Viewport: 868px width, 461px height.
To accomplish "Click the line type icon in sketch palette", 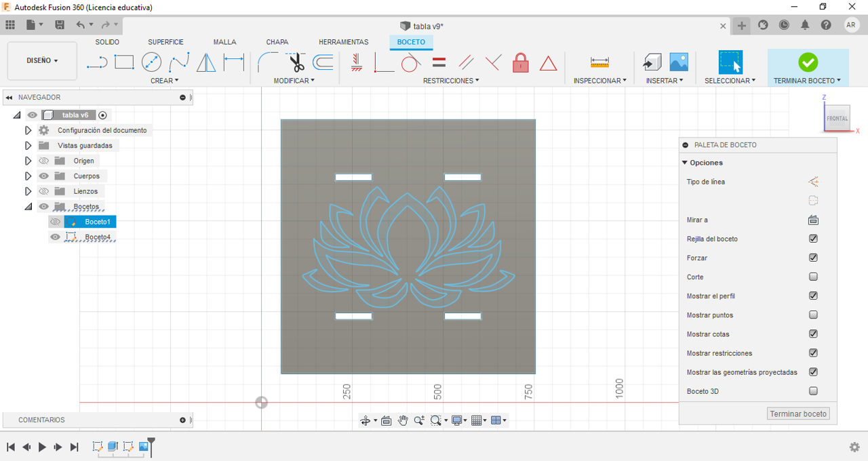I will [x=813, y=182].
